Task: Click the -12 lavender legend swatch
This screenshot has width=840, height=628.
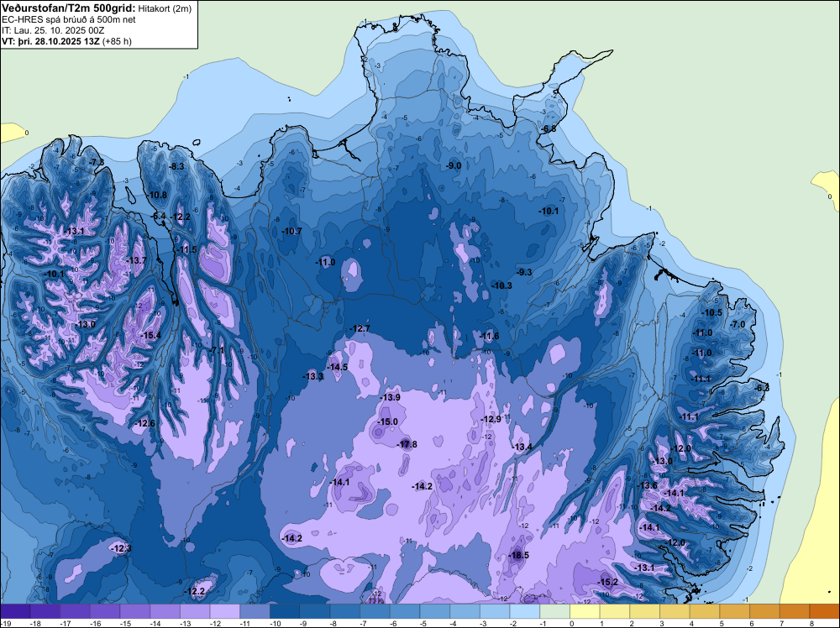Action: pos(225,611)
